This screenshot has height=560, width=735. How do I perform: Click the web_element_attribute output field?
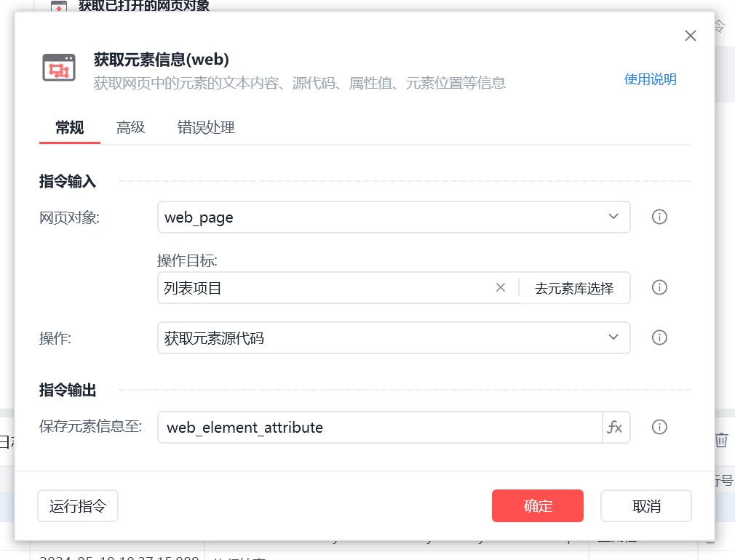click(x=380, y=427)
